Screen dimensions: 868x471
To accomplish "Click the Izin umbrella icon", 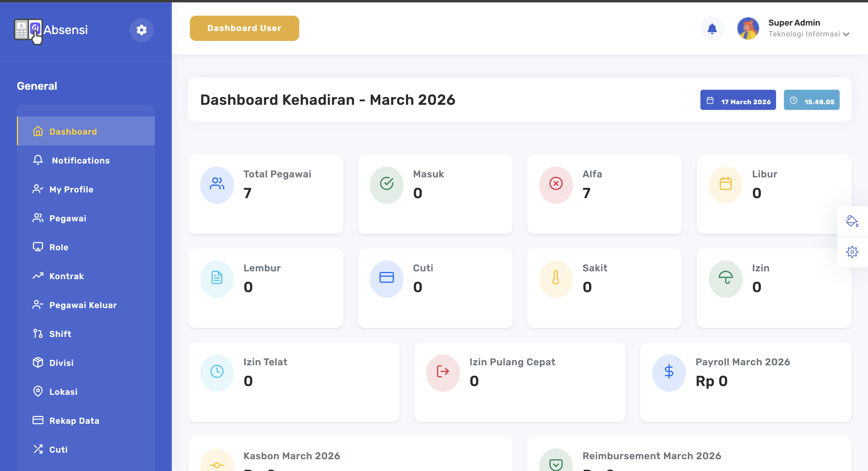I will [725, 278].
